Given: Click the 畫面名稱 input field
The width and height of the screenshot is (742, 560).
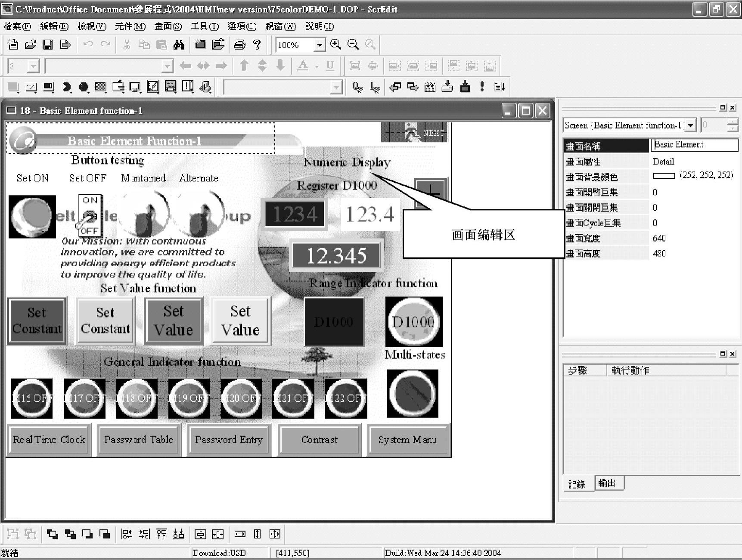Looking at the screenshot, I should pos(694,145).
